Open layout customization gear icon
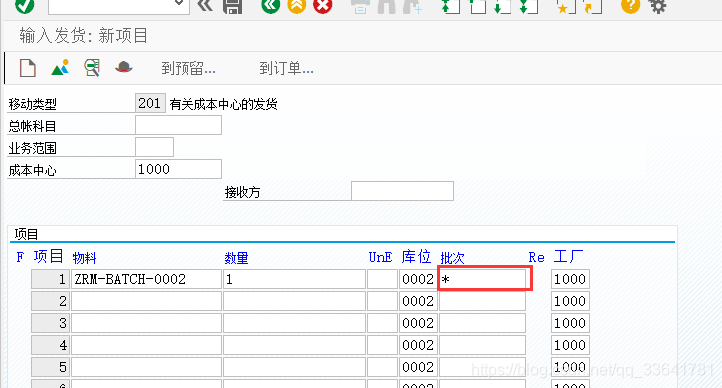 coord(658,6)
